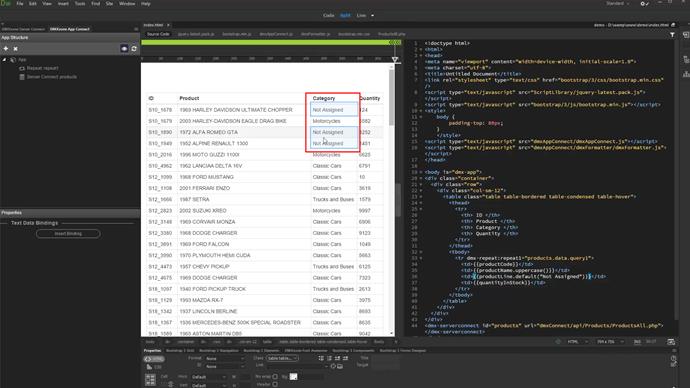This screenshot has height=388, width=690.
Task: Open the Standard workspace dropdown
Action: tap(617, 4)
